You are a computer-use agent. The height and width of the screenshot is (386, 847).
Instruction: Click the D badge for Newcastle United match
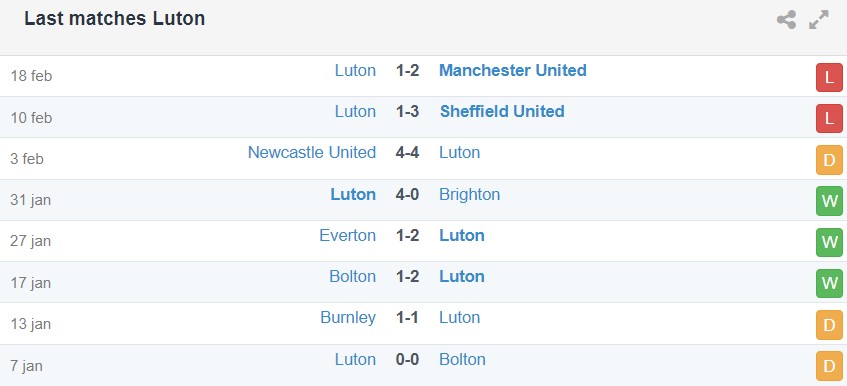point(829,160)
